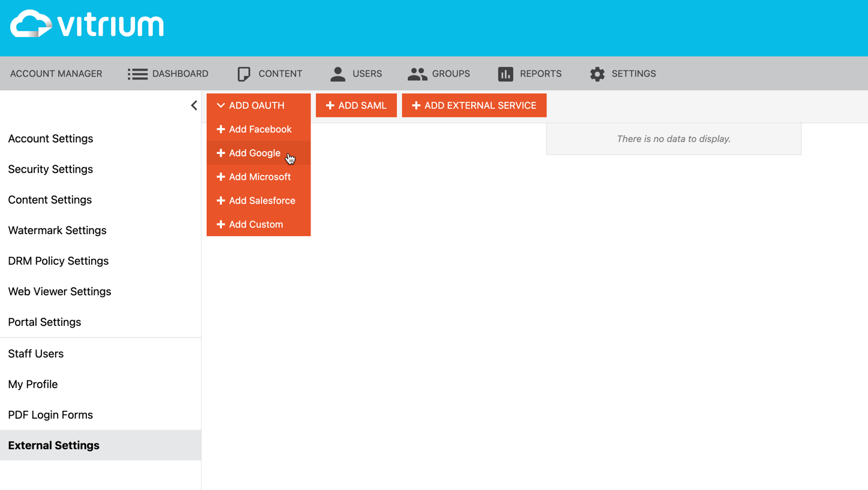Click Add External Service button

[474, 105]
